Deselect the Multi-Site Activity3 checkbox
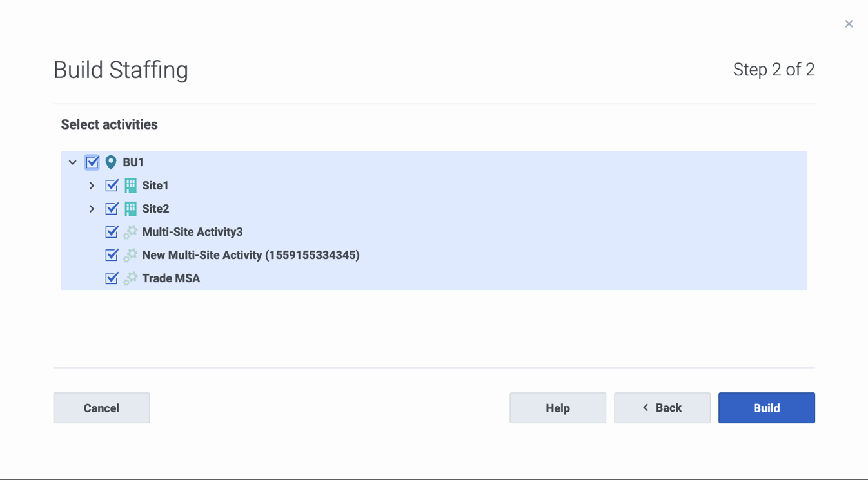 112,232
